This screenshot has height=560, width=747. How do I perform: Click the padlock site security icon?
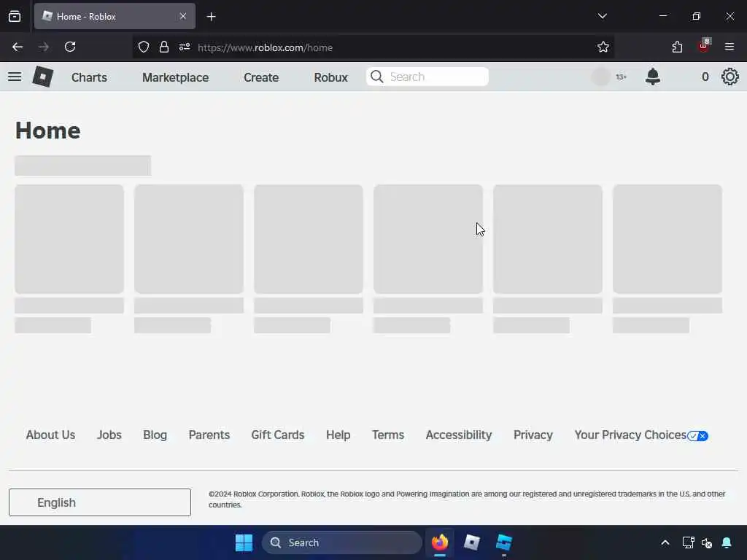pos(164,47)
